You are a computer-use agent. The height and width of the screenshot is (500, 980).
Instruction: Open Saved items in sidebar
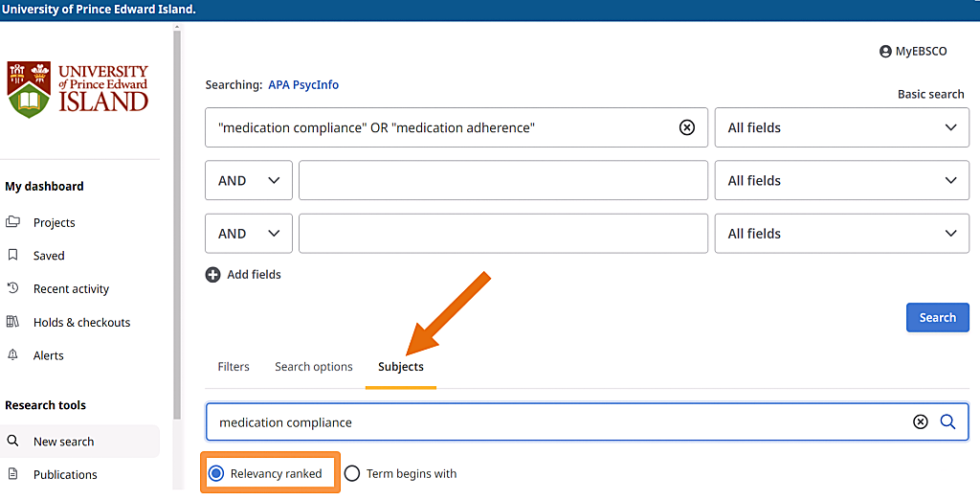tap(49, 256)
